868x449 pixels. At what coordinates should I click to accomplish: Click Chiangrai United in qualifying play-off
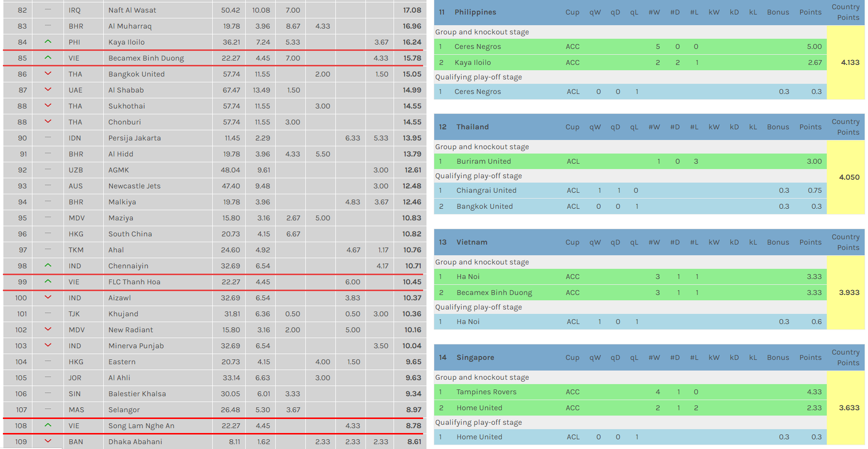pyautogui.click(x=486, y=190)
